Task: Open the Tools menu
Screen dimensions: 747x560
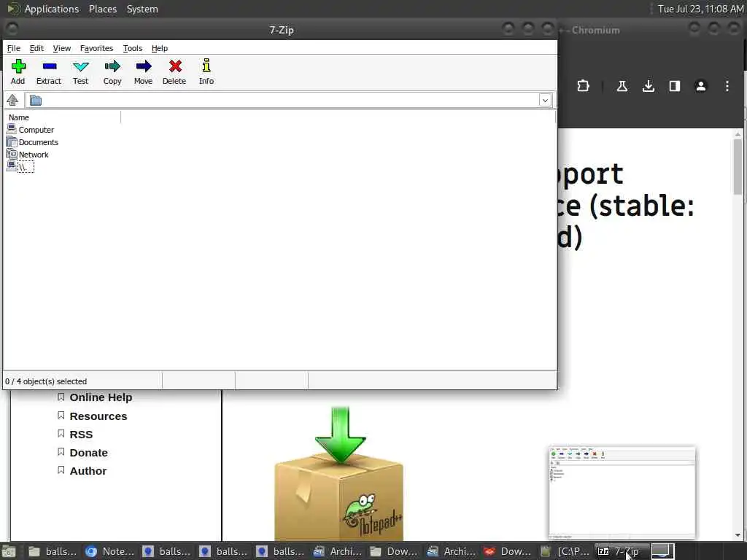Action: click(x=133, y=48)
